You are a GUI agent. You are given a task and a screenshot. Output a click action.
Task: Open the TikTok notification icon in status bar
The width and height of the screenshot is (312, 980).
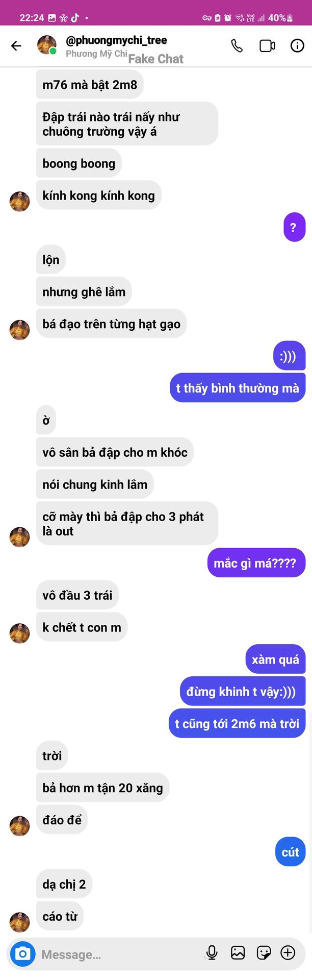click(75, 18)
